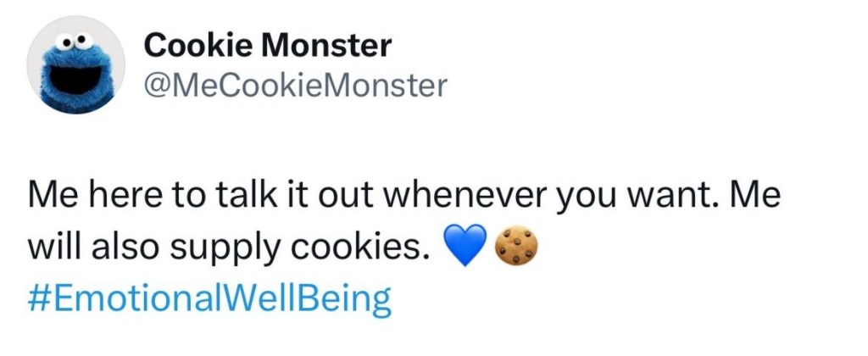
Task: Click the word "whenever" in the tweet
Action: pyautogui.click(x=464, y=196)
